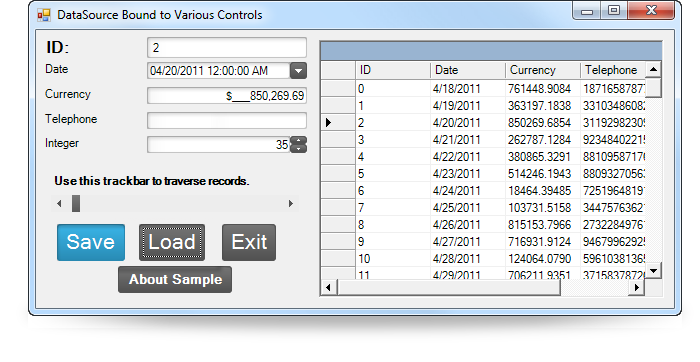
Task: Click the grid vertical scrollbar up arrow
Action: pos(653,69)
